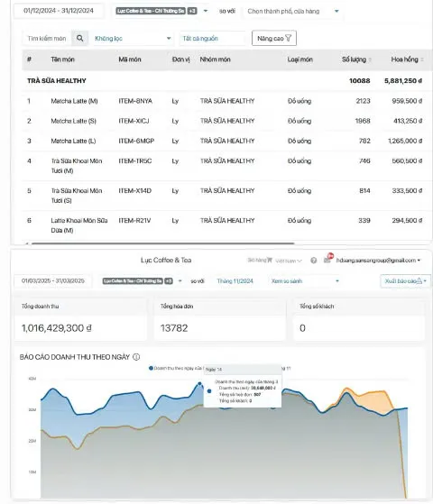
Task: Click the info icon beside BÁO CÁO DOANH THU THEO NGÀY
Action: point(136,357)
